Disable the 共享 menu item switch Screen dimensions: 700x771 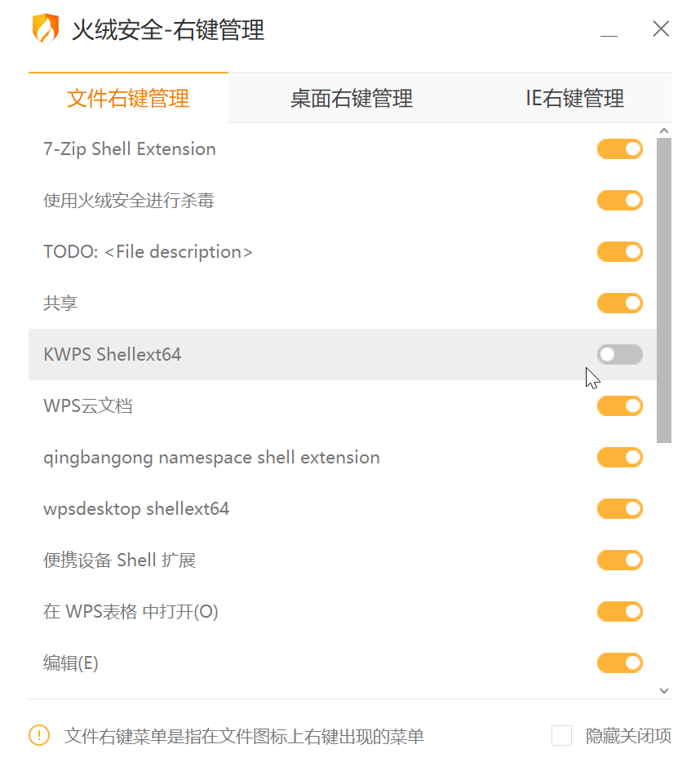click(x=620, y=304)
